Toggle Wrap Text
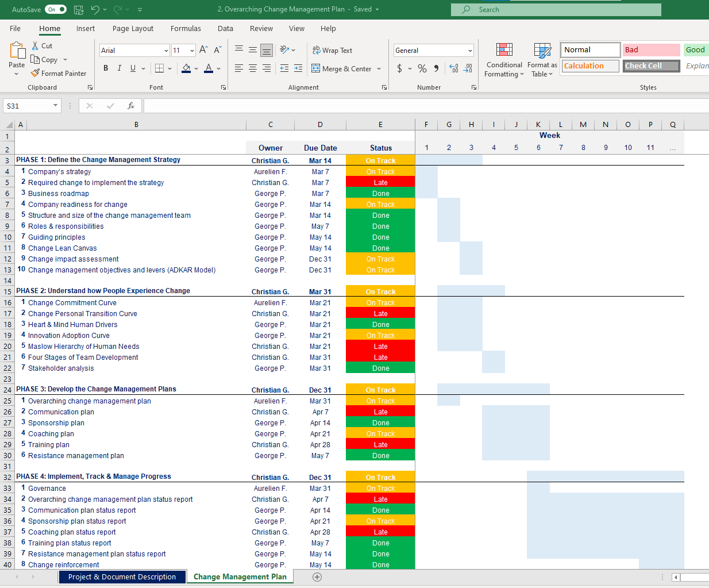 [x=332, y=50]
